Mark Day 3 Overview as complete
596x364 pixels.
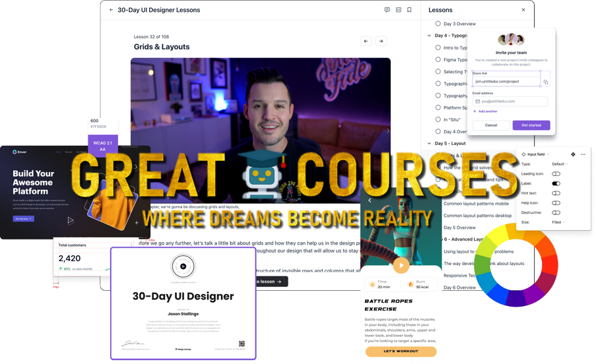pos(438,24)
